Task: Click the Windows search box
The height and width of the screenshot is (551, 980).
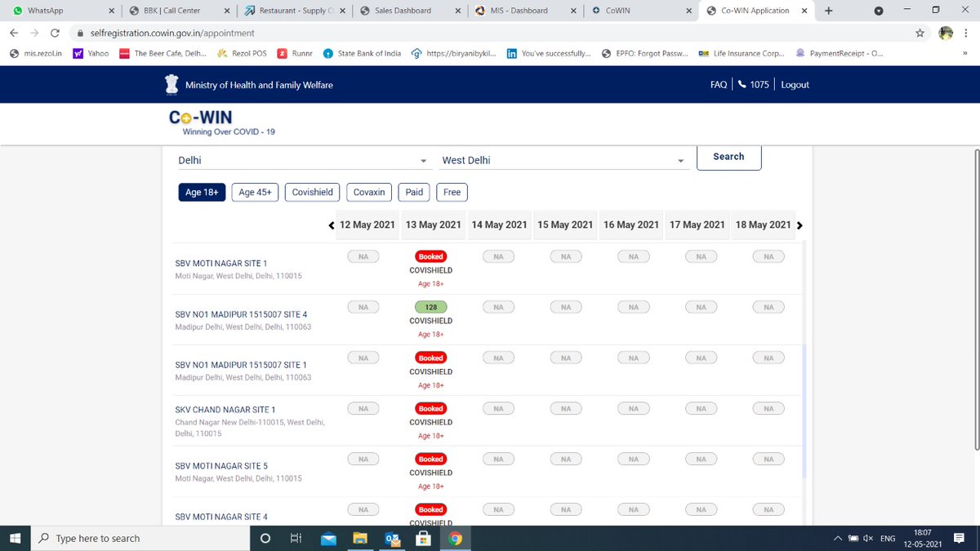Action: 140,538
